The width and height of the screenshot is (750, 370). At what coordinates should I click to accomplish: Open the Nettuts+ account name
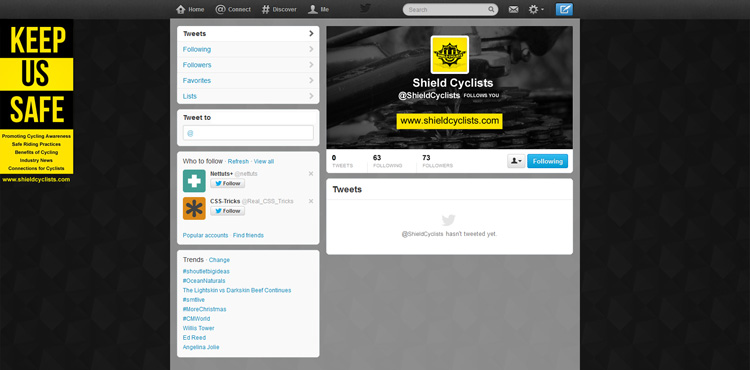tap(221, 174)
